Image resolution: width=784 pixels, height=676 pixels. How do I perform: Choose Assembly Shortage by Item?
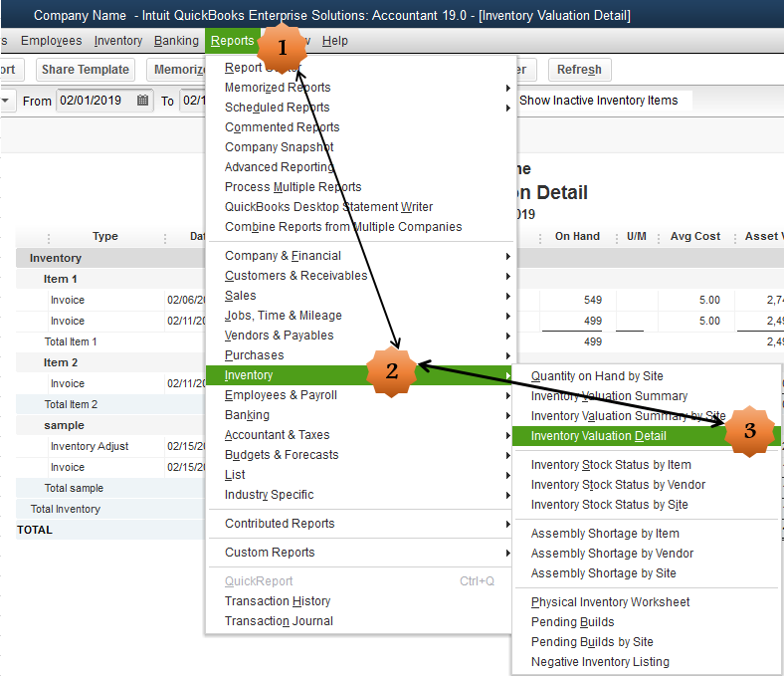click(x=647, y=534)
